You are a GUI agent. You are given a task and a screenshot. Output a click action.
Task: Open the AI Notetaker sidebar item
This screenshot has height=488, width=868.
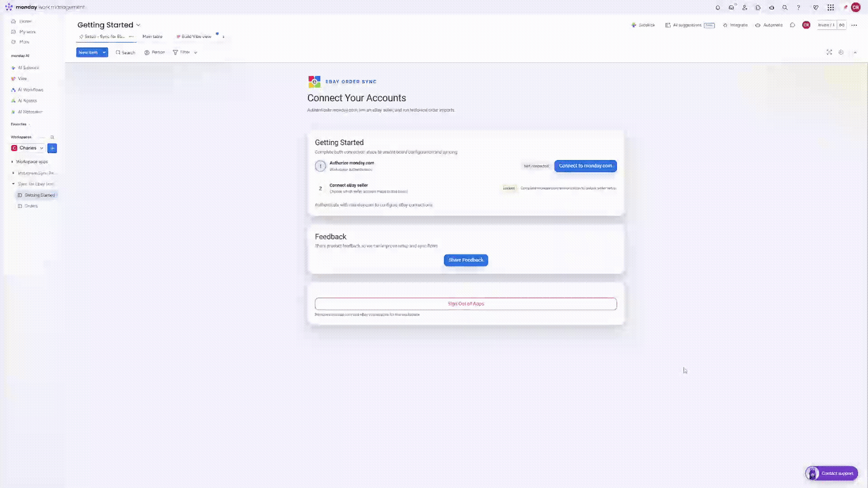click(x=30, y=111)
